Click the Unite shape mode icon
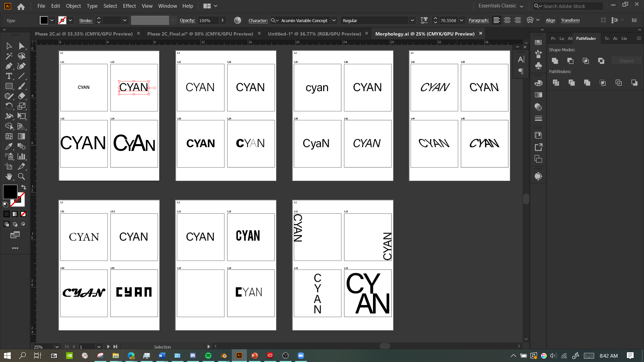Viewport: 644px width, 362px height. click(x=555, y=61)
